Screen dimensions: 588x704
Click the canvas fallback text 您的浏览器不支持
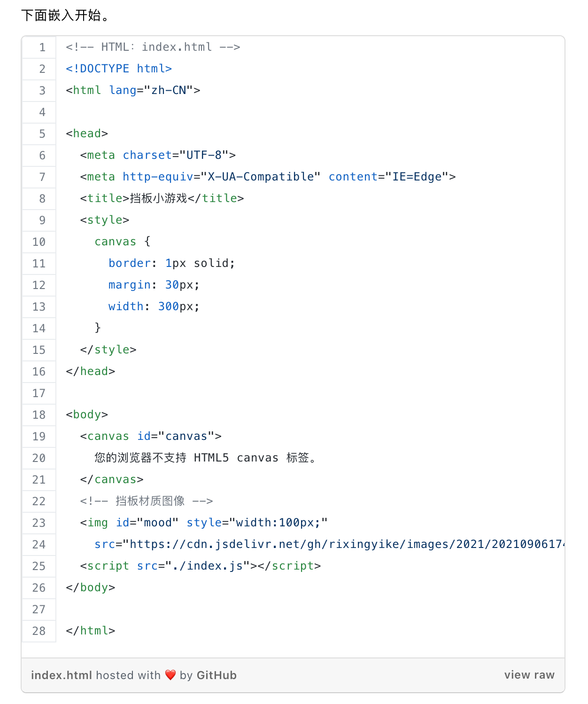point(140,458)
